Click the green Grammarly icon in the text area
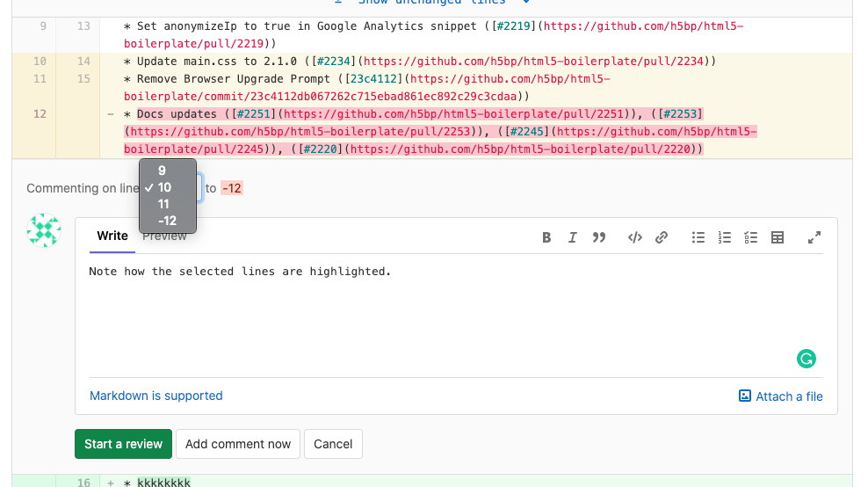This screenshot has width=868, height=487. [x=806, y=359]
